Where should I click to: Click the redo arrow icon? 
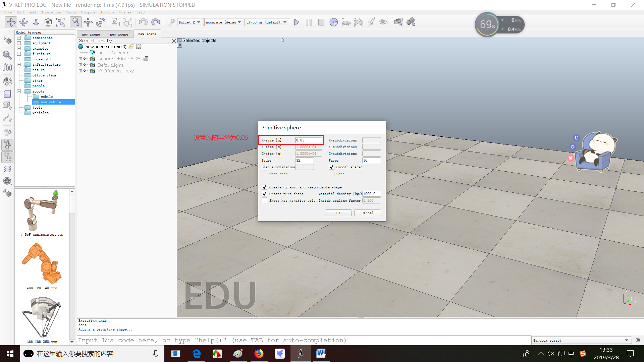click(x=156, y=22)
